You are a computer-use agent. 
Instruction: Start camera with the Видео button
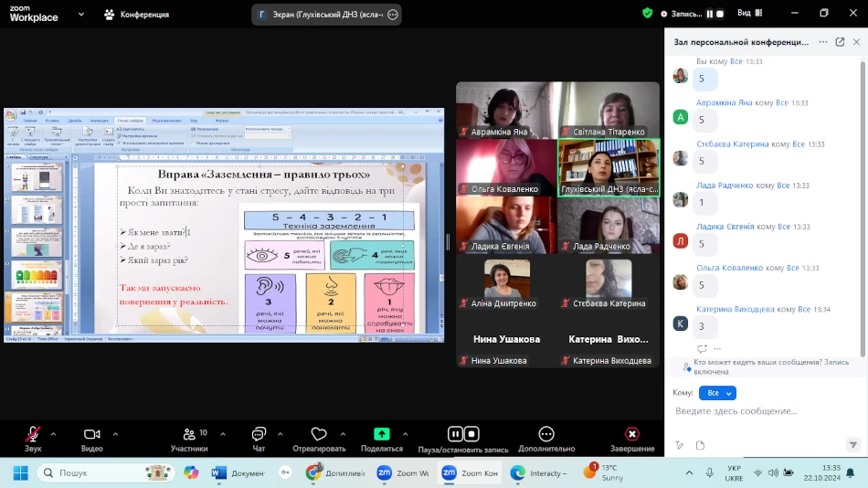pyautogui.click(x=92, y=440)
